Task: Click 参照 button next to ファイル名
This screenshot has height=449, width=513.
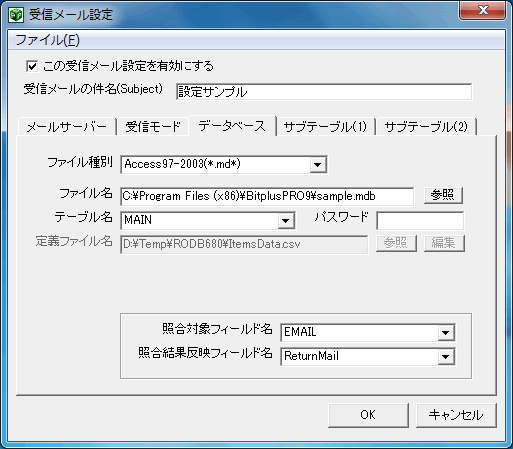Action: tap(443, 195)
